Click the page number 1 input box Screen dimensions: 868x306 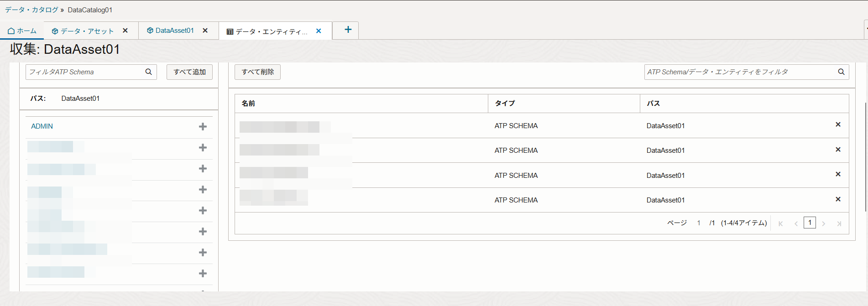810,223
